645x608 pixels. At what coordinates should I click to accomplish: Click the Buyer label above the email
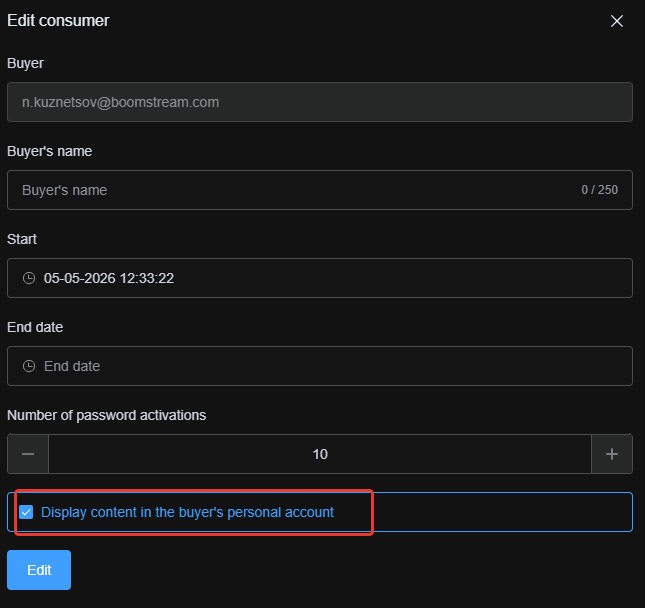click(25, 63)
